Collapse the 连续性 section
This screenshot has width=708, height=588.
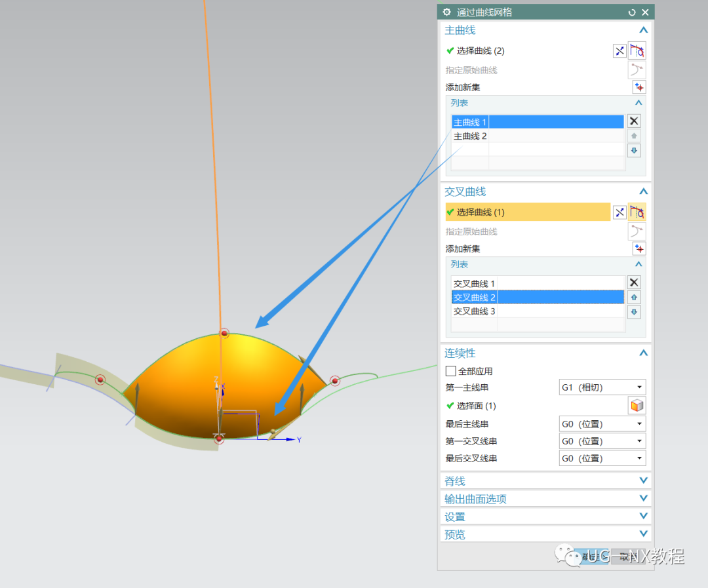[644, 353]
